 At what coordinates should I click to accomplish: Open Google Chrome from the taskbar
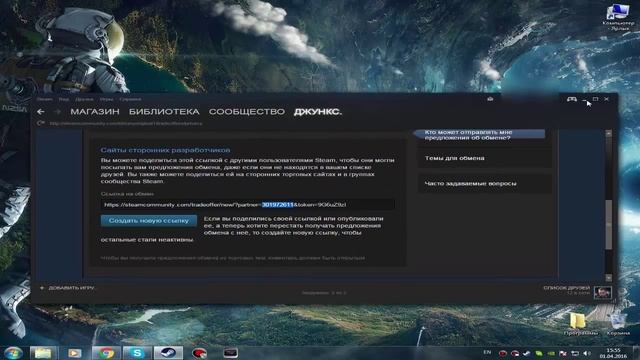tap(106, 353)
